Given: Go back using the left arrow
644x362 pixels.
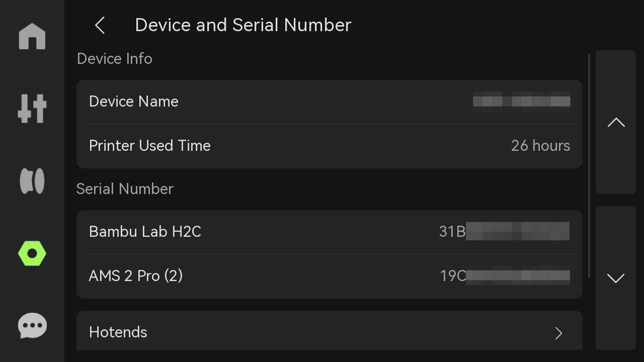Looking at the screenshot, I should pos(100,25).
